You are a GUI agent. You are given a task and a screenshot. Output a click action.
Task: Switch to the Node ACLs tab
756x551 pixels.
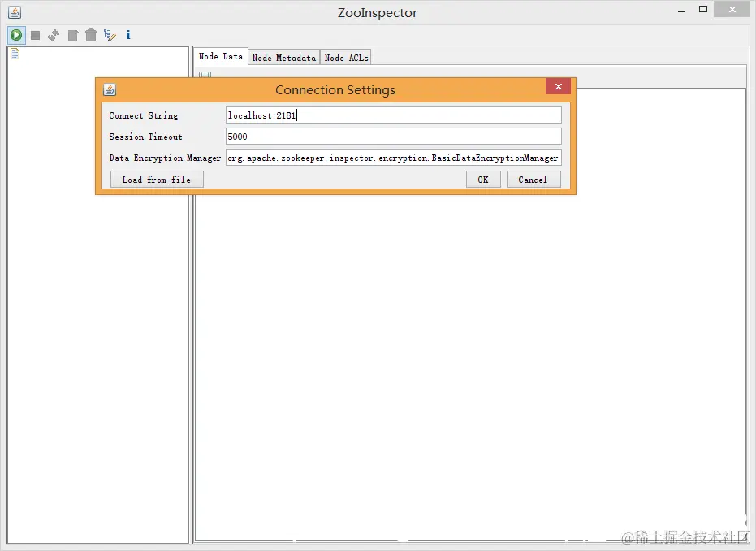(346, 58)
